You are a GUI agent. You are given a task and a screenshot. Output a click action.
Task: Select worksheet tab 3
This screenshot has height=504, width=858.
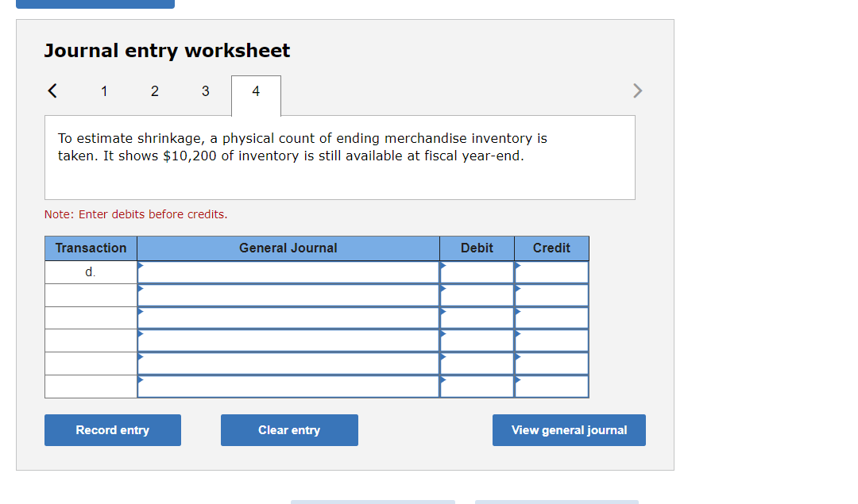pos(205,90)
